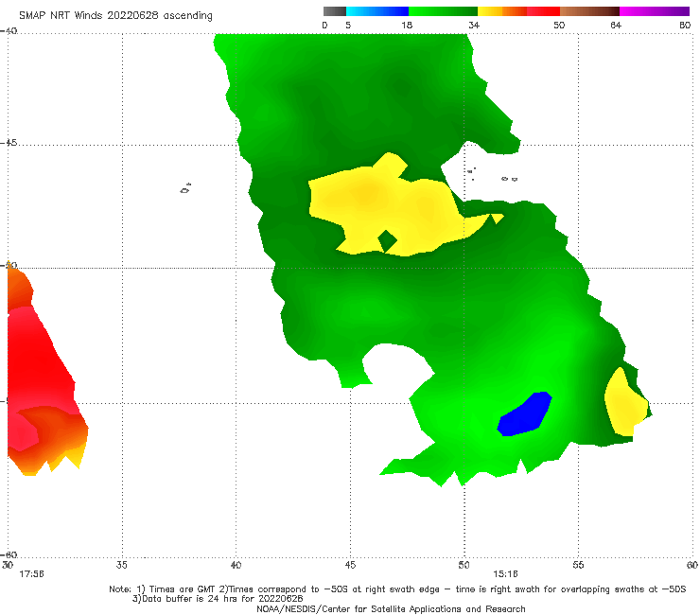Select the green segment of the color bar
The height and width of the screenshot is (615, 700).
click(x=443, y=11)
